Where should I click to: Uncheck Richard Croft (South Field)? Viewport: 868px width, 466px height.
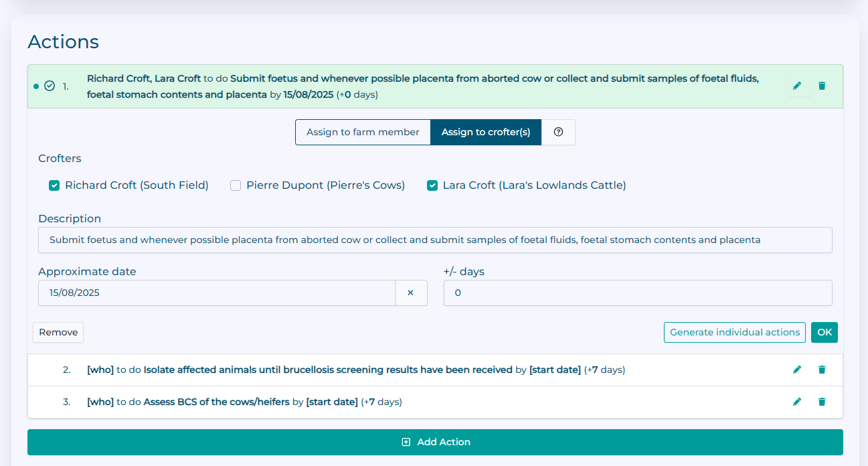click(x=54, y=185)
